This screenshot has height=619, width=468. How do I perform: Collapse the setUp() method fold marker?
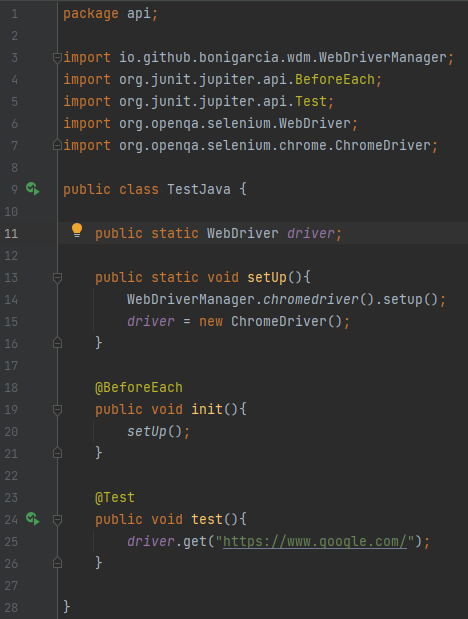57,278
